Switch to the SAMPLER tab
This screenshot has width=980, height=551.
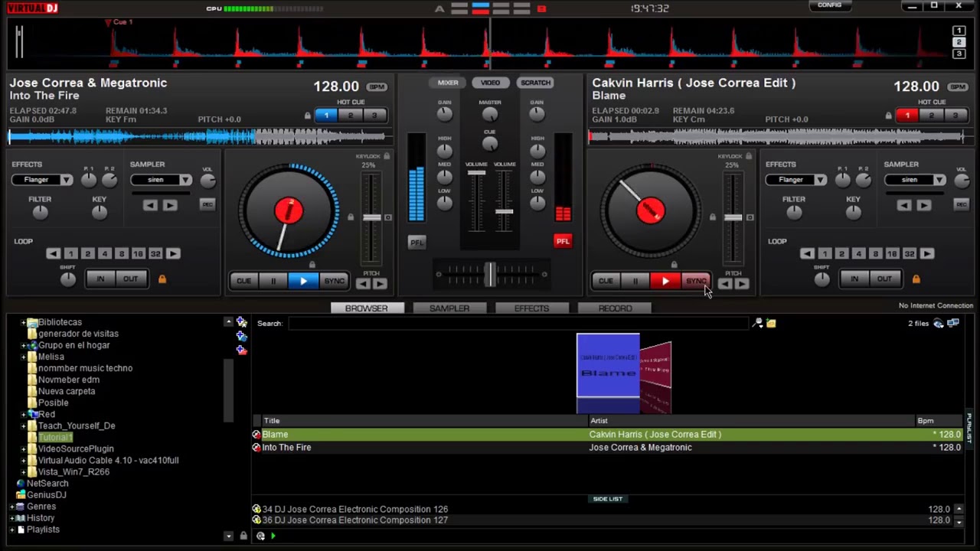[x=449, y=308]
